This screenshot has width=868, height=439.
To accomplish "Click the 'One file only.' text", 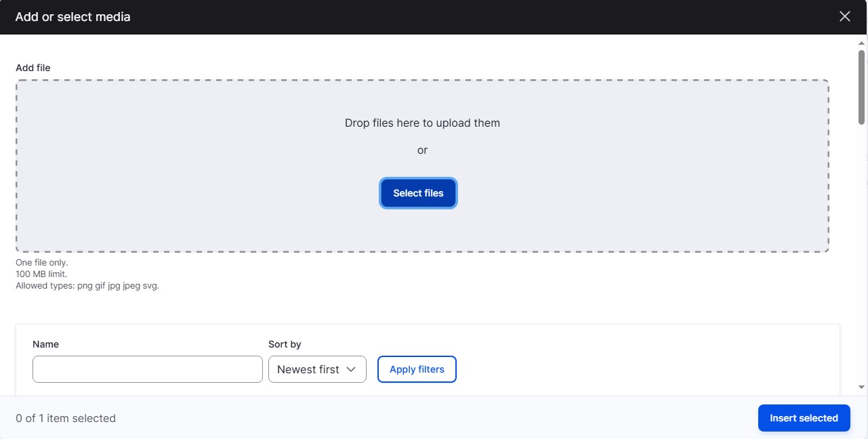I will click(42, 262).
